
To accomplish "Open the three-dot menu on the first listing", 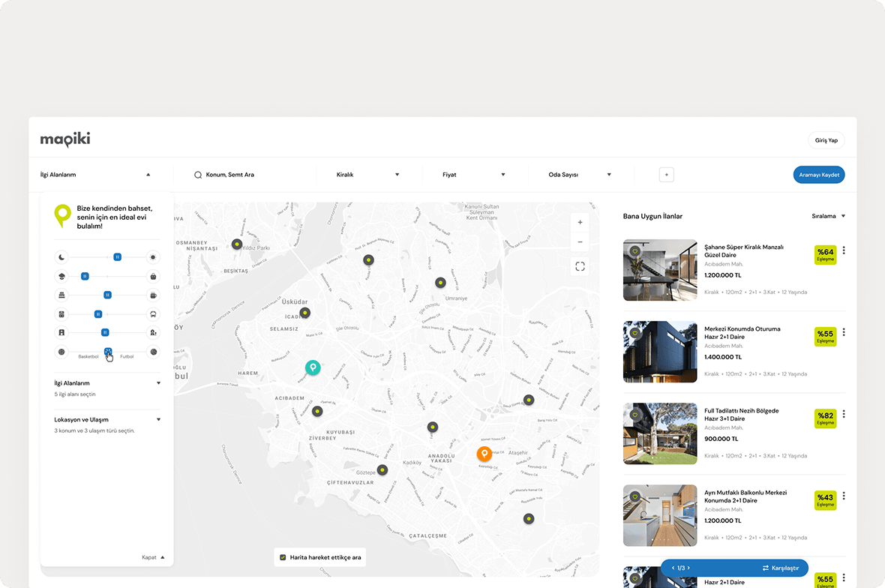I will [x=844, y=250].
